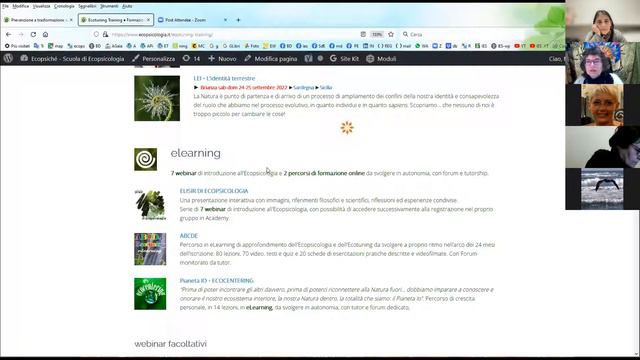Click the ABCDE course thumbnail
Screen dimensions: 640x360
coord(150,249)
